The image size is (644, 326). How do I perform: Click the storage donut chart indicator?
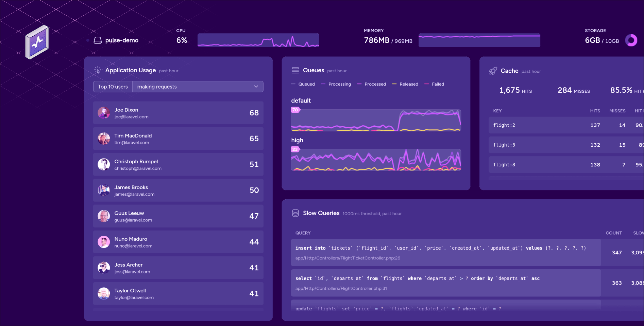point(631,40)
